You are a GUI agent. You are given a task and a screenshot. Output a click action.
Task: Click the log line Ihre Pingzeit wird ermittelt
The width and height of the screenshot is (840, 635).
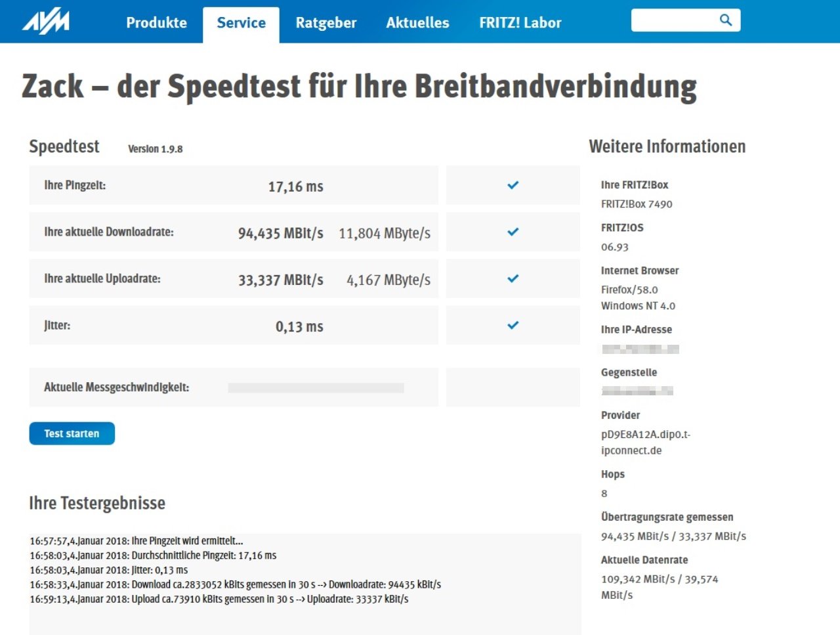(x=136, y=541)
